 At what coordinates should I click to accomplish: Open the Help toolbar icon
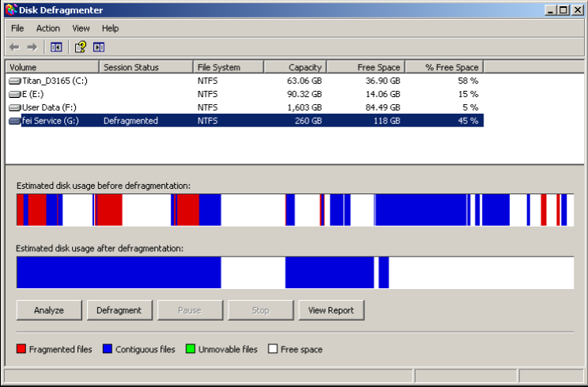coord(81,47)
